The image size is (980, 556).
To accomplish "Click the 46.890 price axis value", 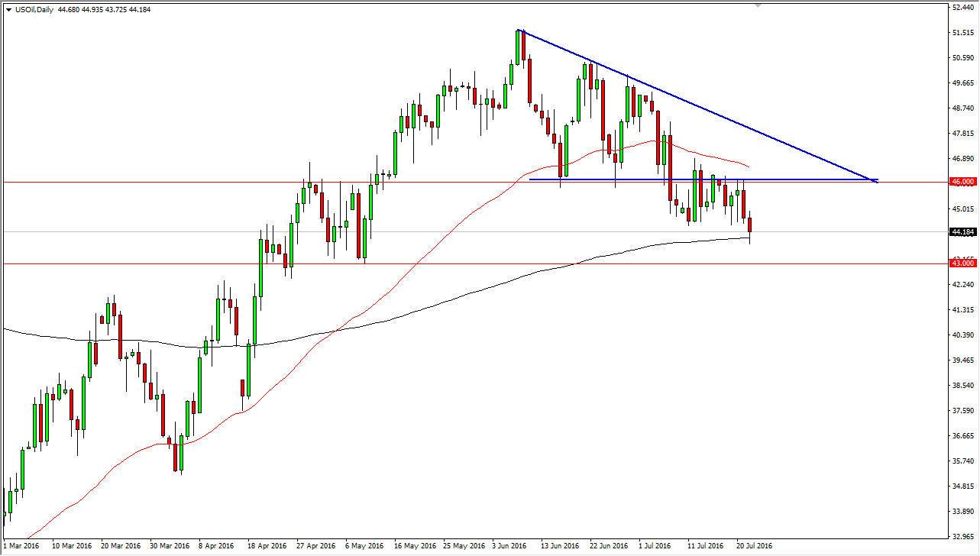I will pos(962,158).
